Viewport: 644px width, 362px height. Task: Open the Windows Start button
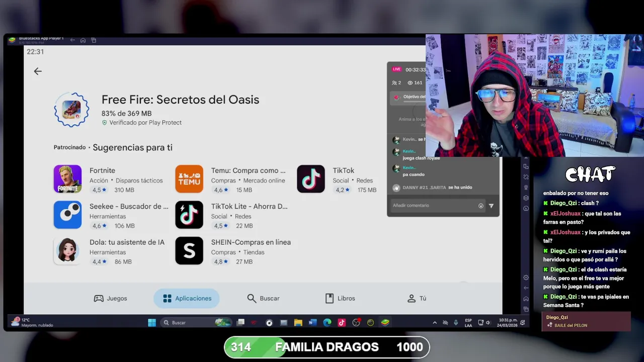(151, 323)
